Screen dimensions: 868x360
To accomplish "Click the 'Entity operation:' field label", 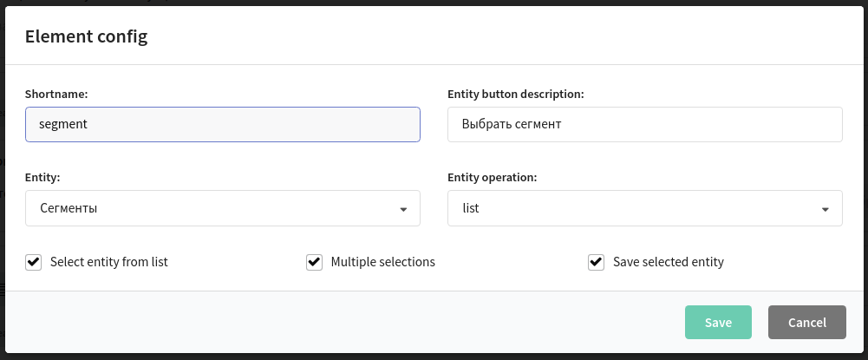I will (493, 177).
